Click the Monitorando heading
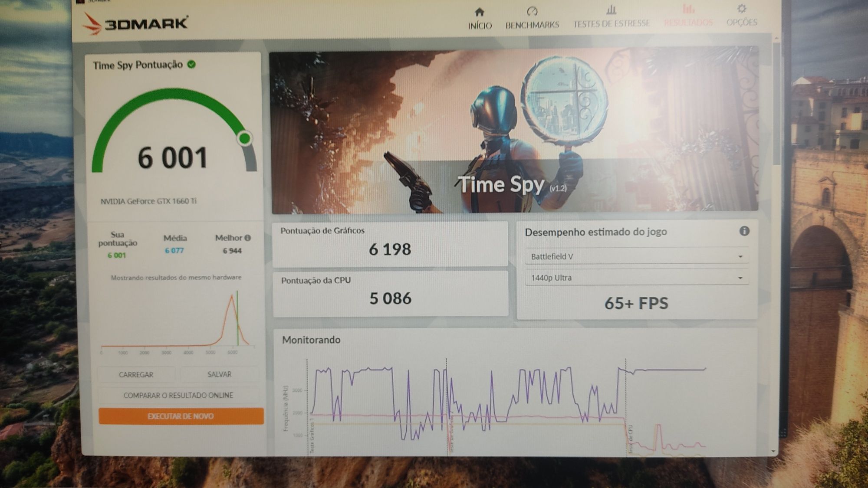This screenshot has width=868, height=488. point(311,340)
